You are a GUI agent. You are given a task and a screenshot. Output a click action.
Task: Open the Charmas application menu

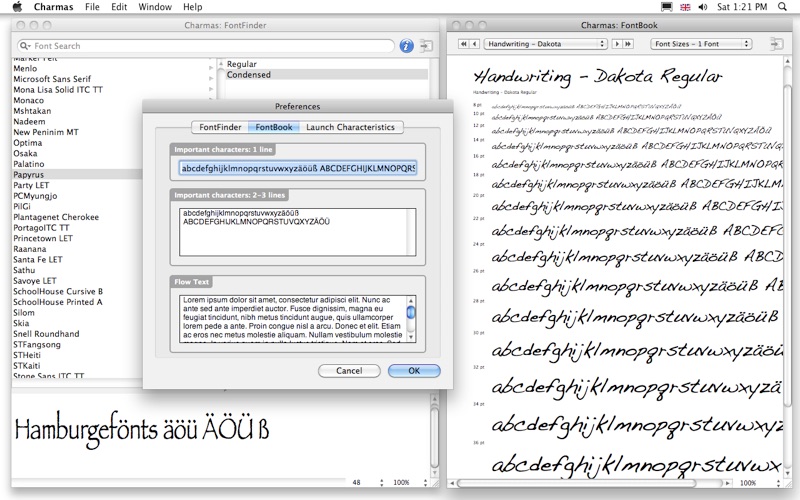54,7
